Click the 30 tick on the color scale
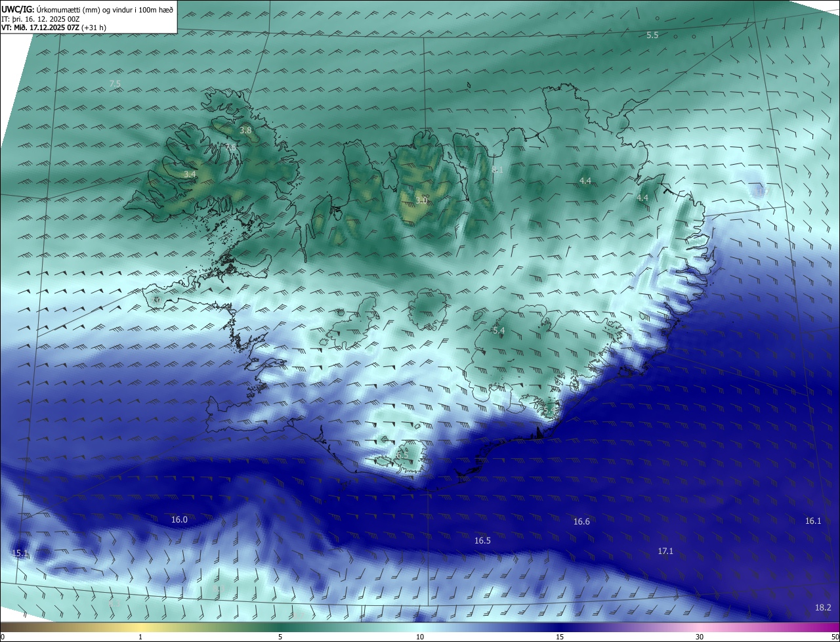Image resolution: width=840 pixels, height=642 pixels. pyautogui.click(x=700, y=637)
